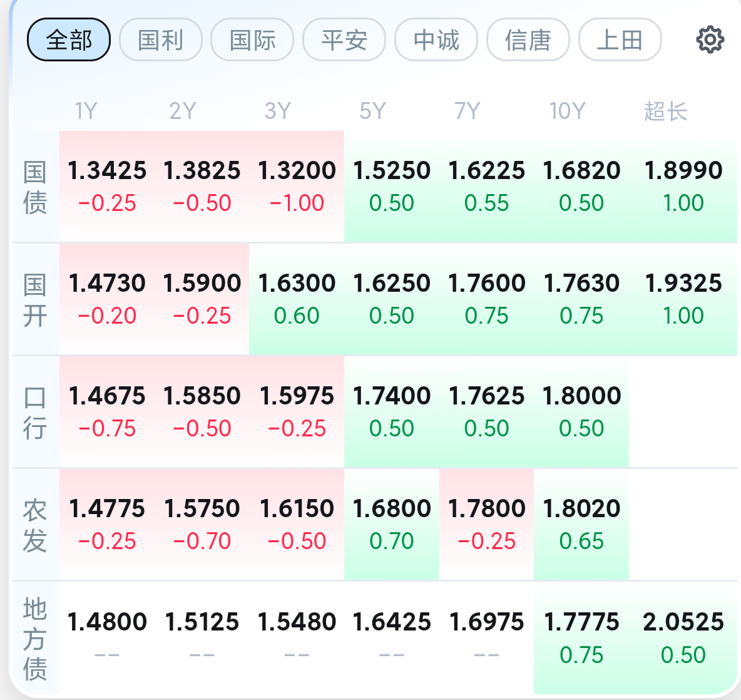Viewport: 741px width, 700px height.
Task: Switch to the 国利 tab
Action: (x=161, y=39)
